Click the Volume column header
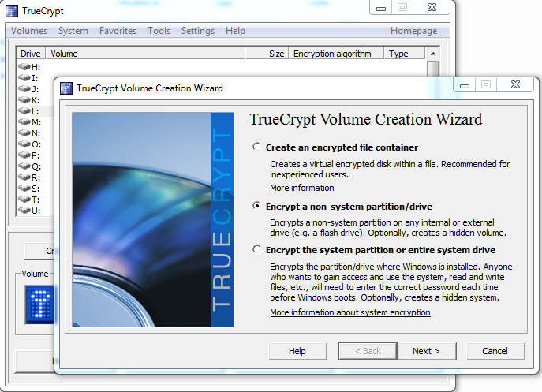Viewport: 542px width, 392px height. pyautogui.click(x=145, y=54)
